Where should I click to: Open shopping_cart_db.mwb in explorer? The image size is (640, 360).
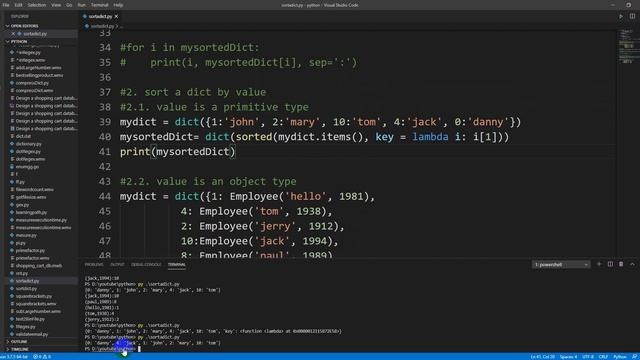[39, 266]
